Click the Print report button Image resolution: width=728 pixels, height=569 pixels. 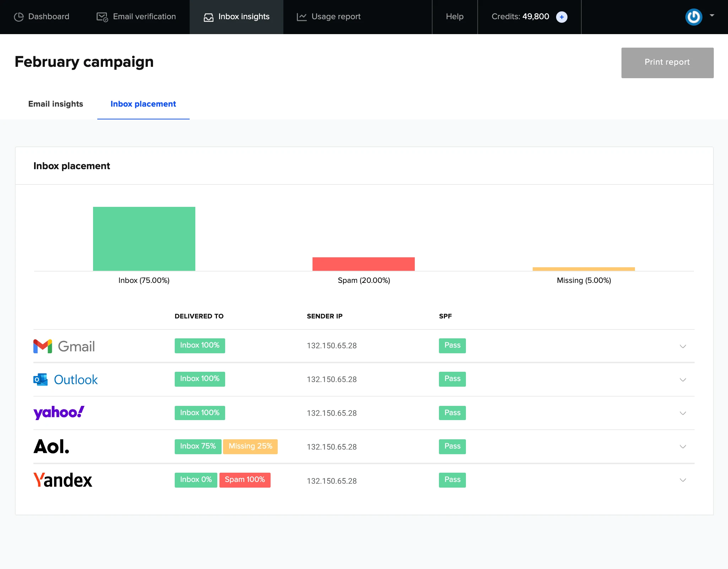(667, 63)
